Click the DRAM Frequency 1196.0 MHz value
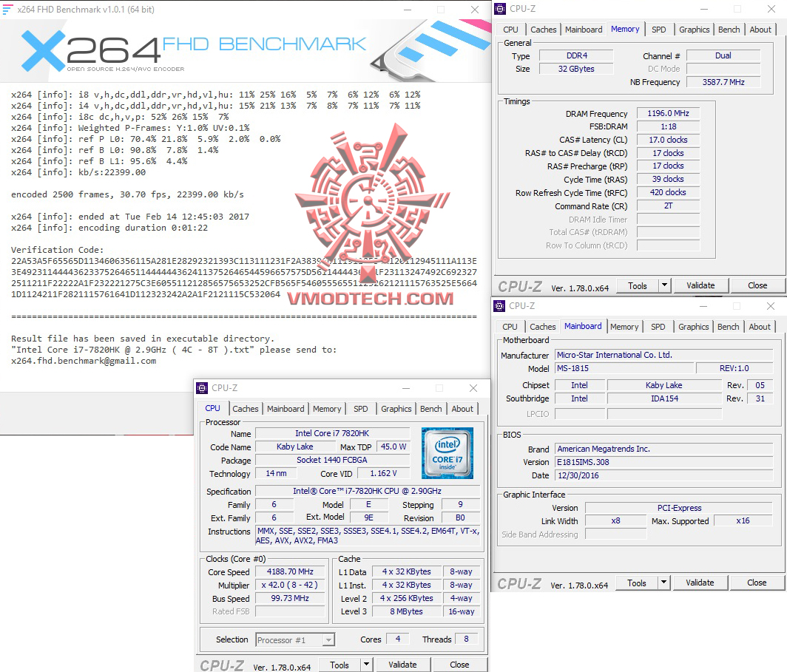 point(668,113)
